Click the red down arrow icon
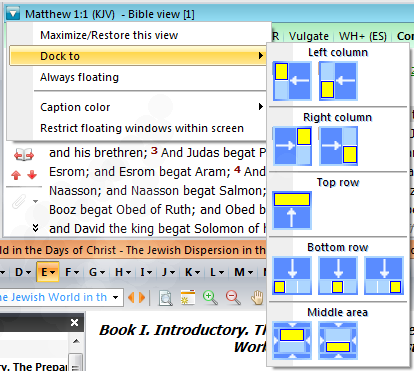Viewport: 414px width, 371px height. pyautogui.click(x=32, y=175)
